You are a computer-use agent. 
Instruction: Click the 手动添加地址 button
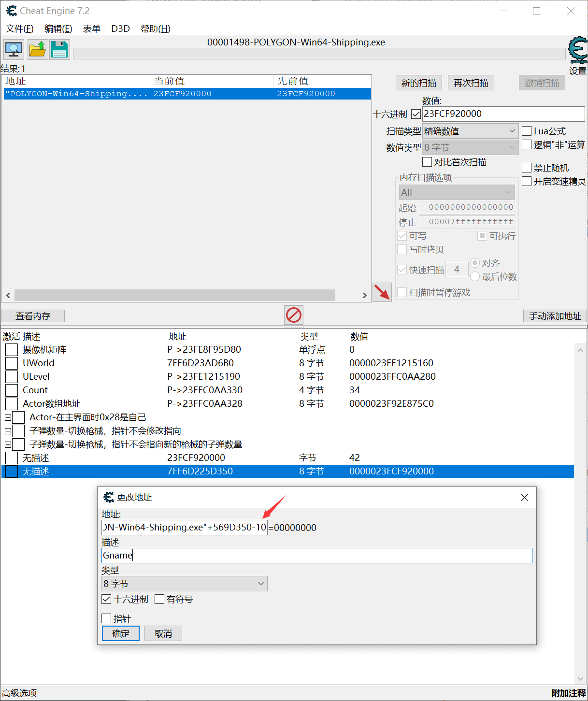[554, 315]
